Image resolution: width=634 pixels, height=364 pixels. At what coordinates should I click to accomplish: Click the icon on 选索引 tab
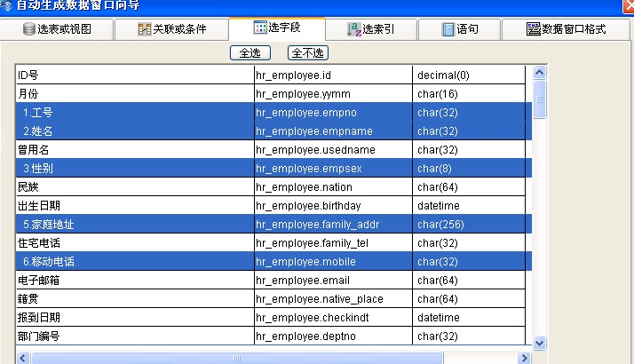353,29
